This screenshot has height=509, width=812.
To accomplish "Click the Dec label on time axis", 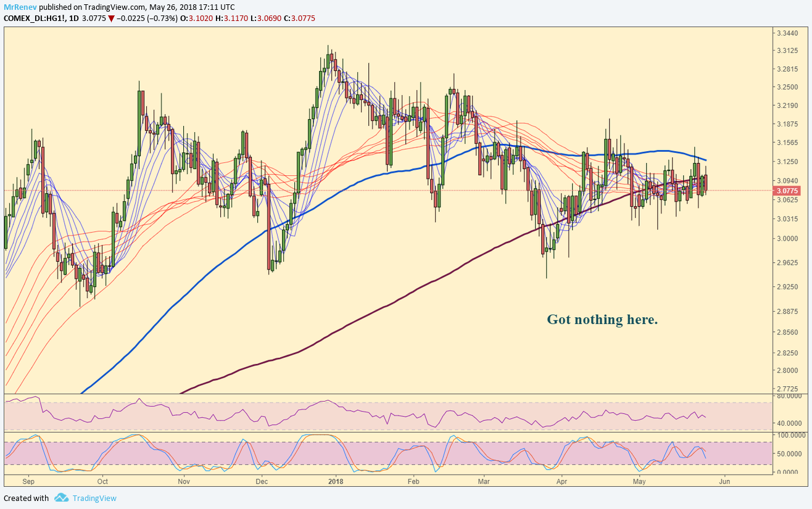I will (x=261, y=481).
